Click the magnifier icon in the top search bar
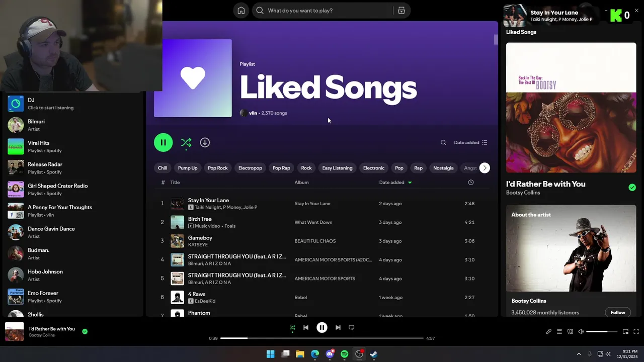The image size is (644, 362). (260, 11)
